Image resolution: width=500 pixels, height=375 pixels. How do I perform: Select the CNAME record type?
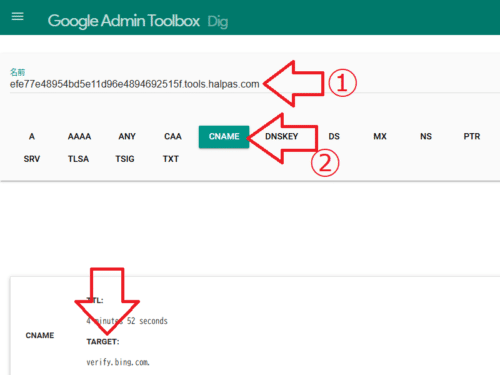[224, 137]
